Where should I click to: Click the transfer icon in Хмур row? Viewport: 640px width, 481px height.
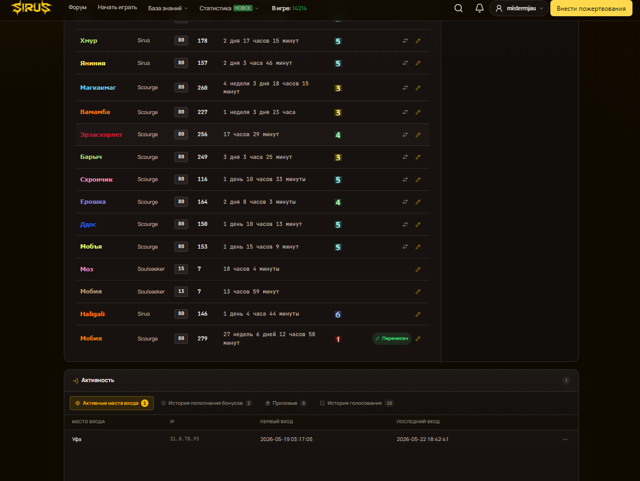tap(405, 41)
